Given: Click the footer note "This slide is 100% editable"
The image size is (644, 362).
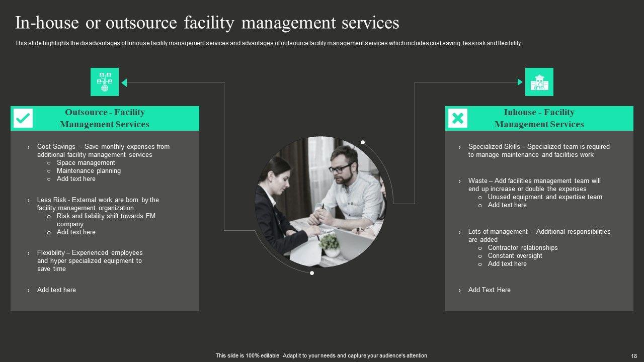Looking at the screenshot, I should [322, 356].
